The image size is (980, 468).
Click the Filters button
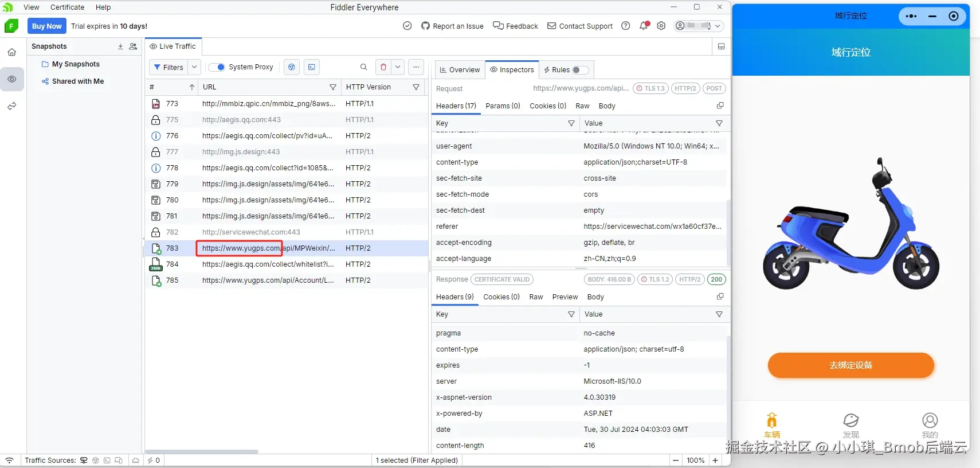pos(168,67)
